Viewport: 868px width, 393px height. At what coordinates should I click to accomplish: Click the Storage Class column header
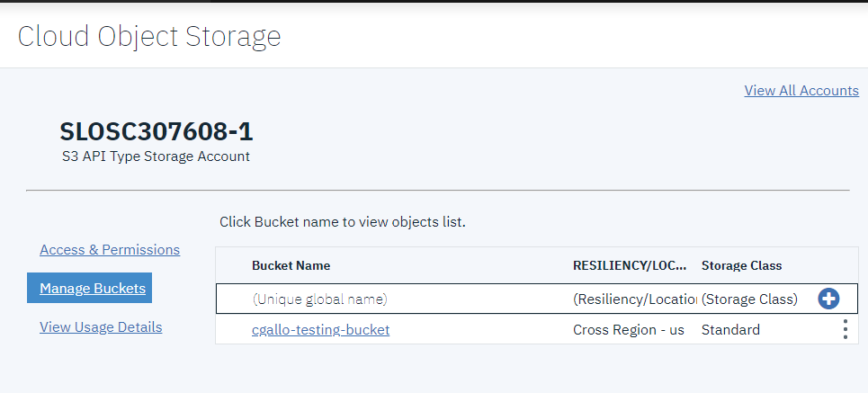point(742,265)
